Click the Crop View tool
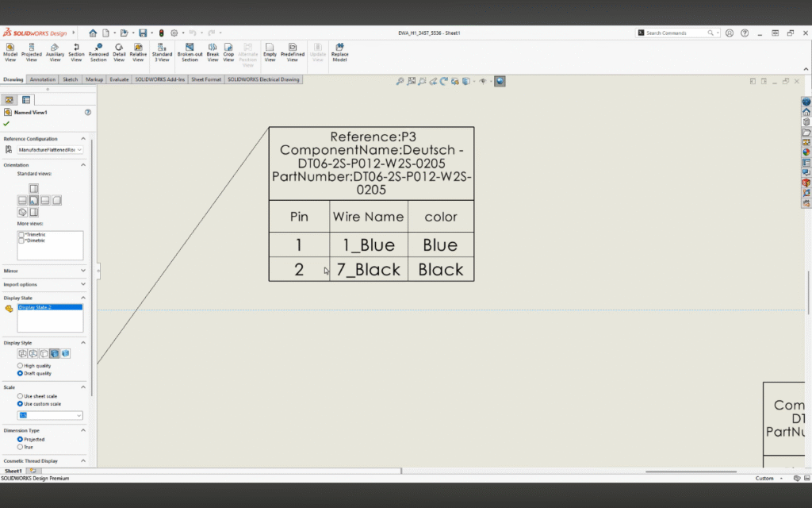812x508 pixels. [228, 52]
